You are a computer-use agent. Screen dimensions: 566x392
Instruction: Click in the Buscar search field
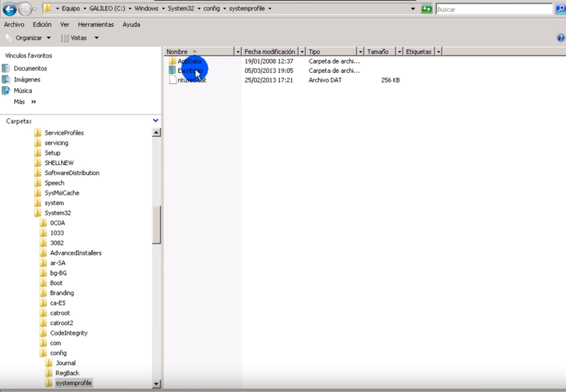[494, 9]
